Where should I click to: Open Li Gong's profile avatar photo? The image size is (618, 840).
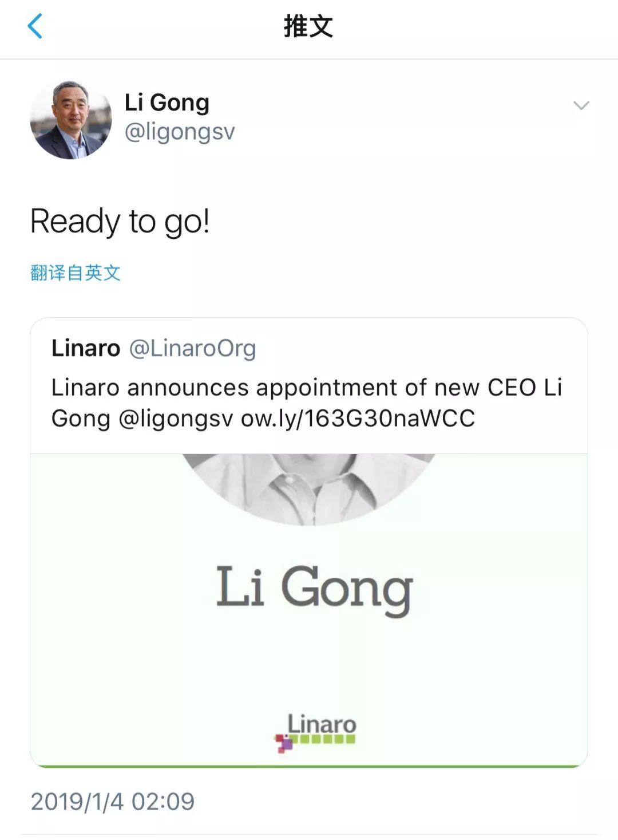pyautogui.click(x=70, y=120)
